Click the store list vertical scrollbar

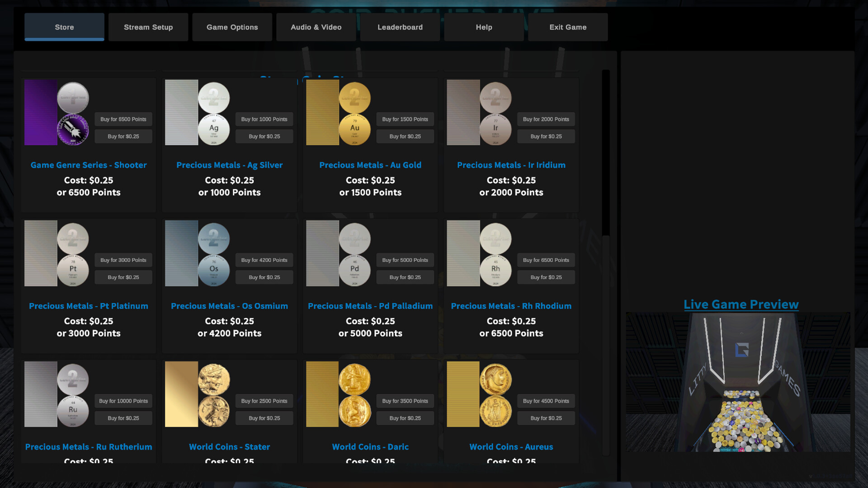pyautogui.click(x=606, y=154)
